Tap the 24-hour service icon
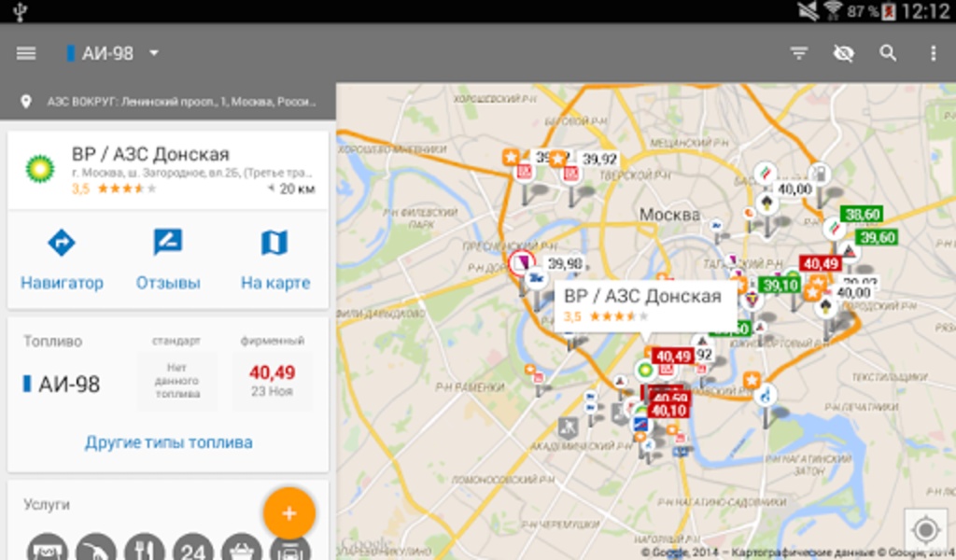The image size is (956, 560). pos(192,547)
